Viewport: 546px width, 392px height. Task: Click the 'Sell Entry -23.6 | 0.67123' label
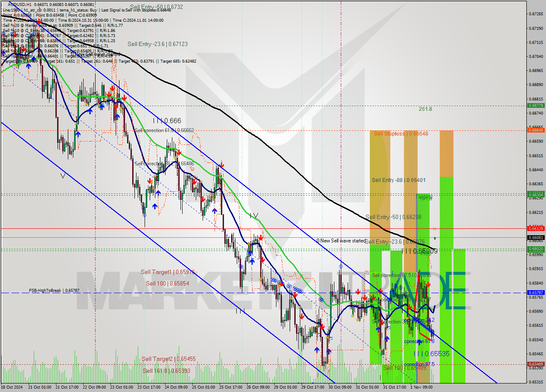pos(157,44)
